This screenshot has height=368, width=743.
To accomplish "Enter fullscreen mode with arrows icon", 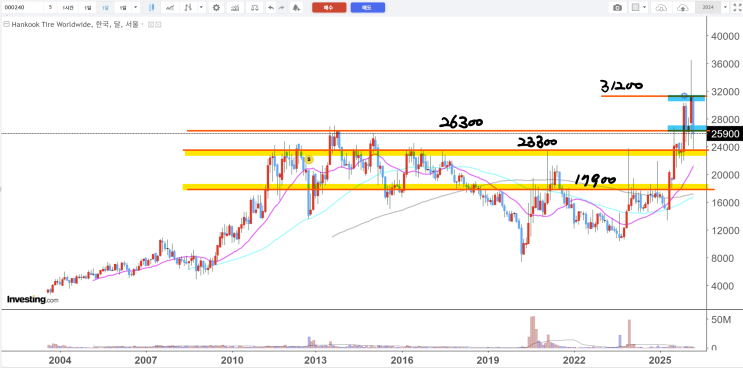I will pyautogui.click(x=736, y=8).
